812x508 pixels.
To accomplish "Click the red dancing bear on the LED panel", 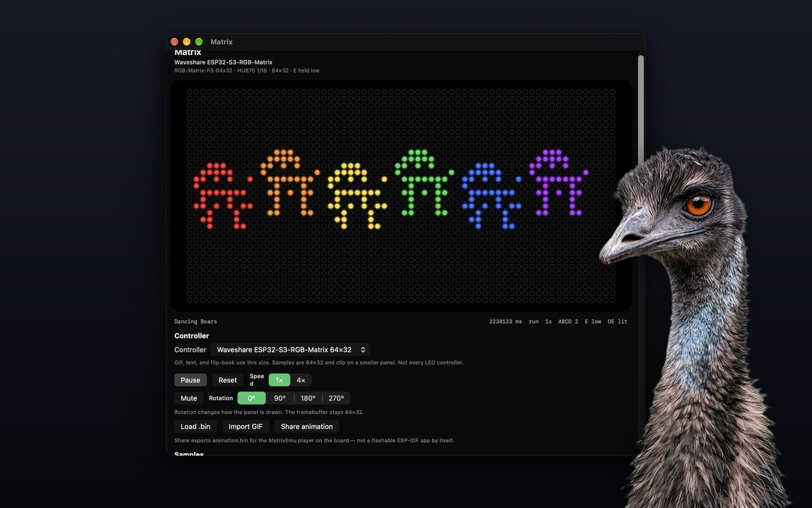I will (222, 195).
